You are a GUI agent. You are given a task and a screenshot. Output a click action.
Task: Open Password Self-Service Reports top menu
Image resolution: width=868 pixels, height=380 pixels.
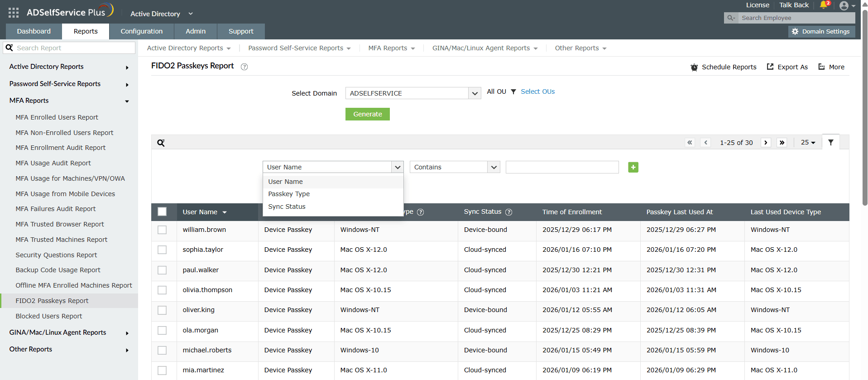[299, 48]
